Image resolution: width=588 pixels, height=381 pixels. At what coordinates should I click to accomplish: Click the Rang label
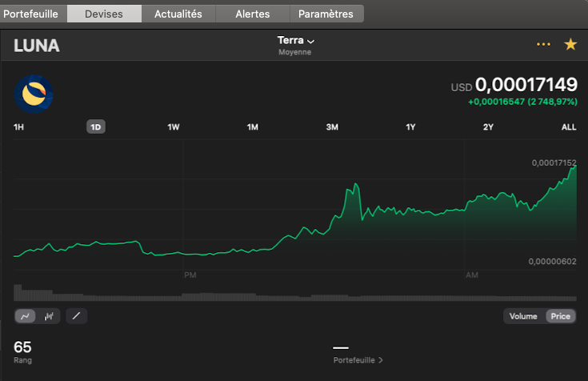pyautogui.click(x=23, y=360)
